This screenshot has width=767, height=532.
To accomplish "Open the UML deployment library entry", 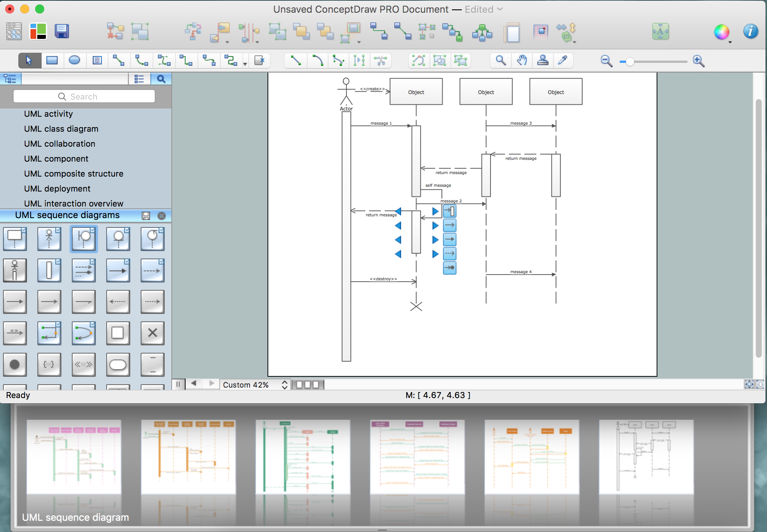I will [57, 189].
